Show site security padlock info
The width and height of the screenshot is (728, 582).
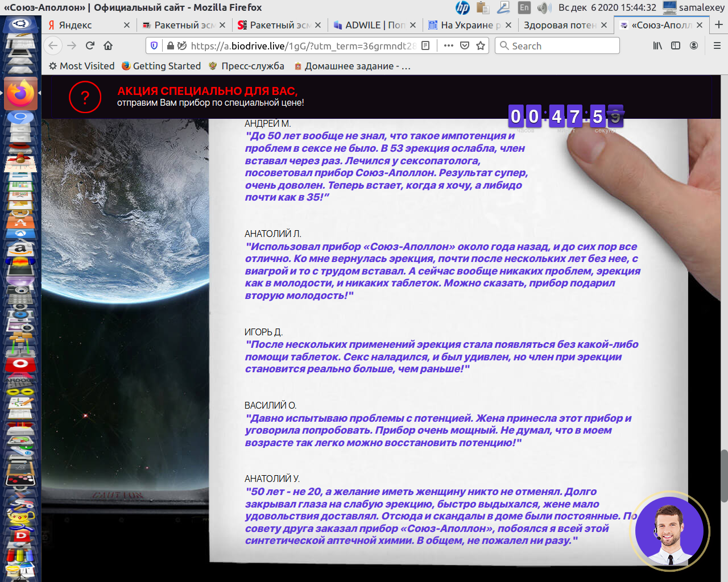coord(170,45)
